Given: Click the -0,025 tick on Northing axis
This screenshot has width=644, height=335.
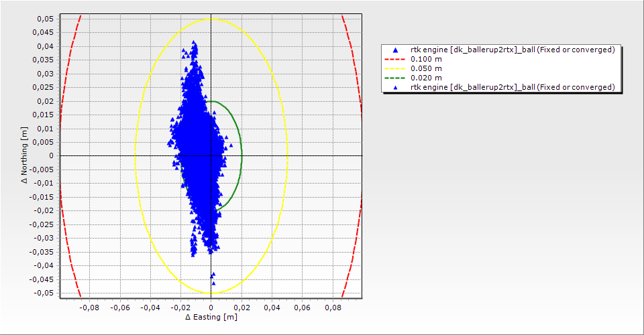Looking at the screenshot, I should (42, 224).
